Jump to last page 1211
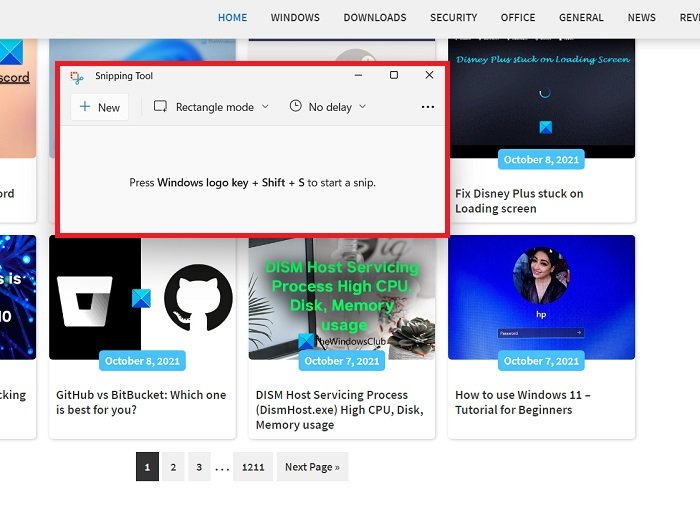 pos(253,467)
